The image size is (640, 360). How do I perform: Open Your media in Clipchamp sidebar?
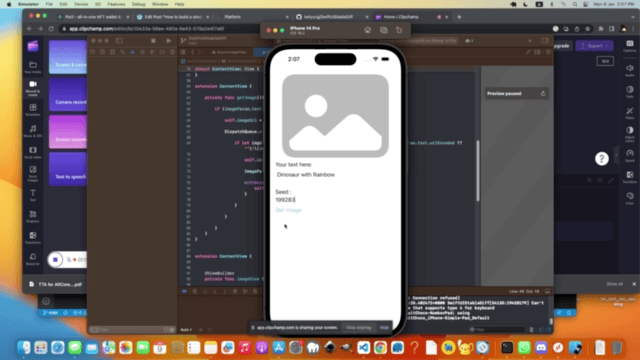tap(33, 67)
